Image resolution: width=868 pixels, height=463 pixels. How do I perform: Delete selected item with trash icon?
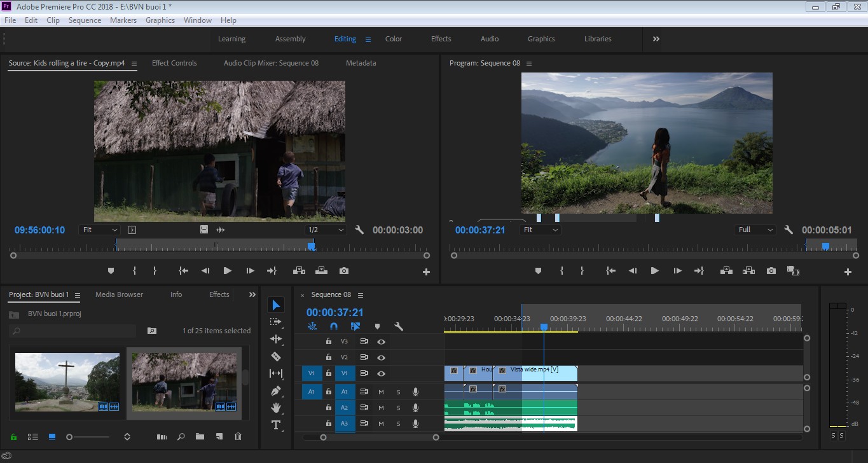238,437
